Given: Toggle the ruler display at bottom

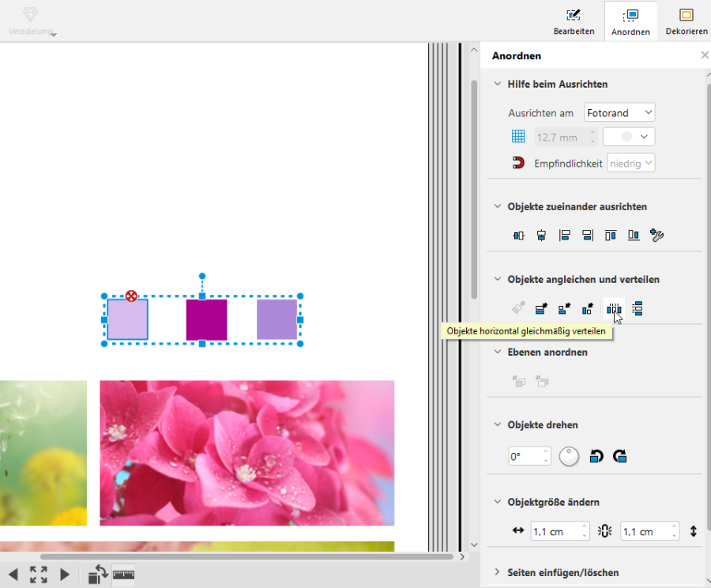Looking at the screenshot, I should pos(123,575).
